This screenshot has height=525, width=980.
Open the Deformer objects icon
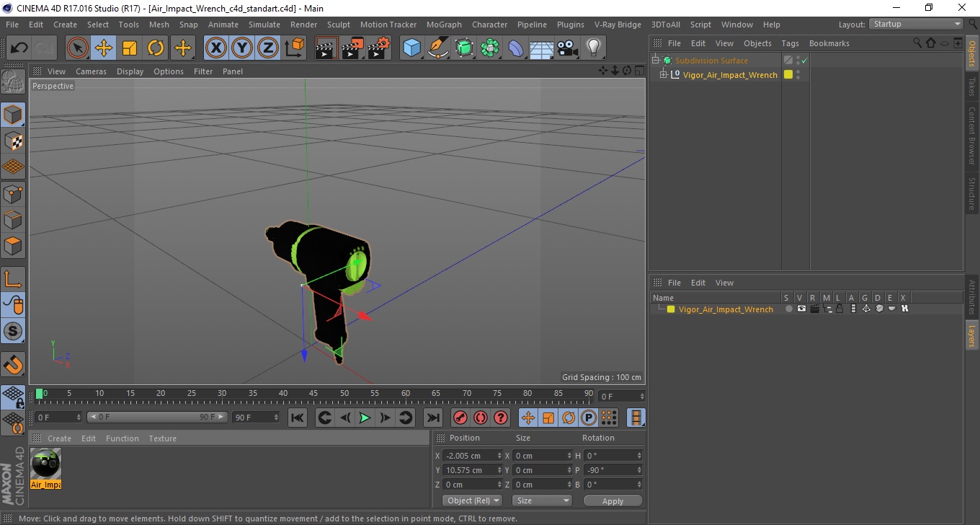coord(516,48)
